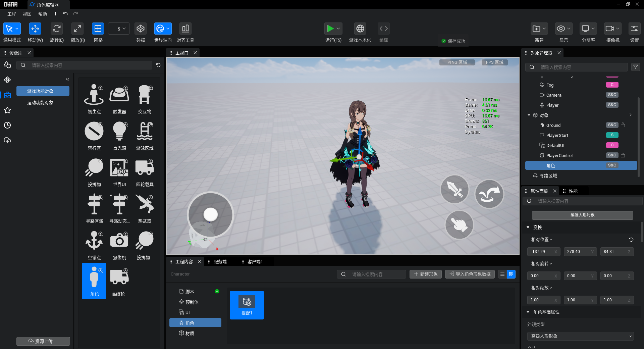
Task: Toggle lock on PlayerControl object
Action: (x=623, y=155)
